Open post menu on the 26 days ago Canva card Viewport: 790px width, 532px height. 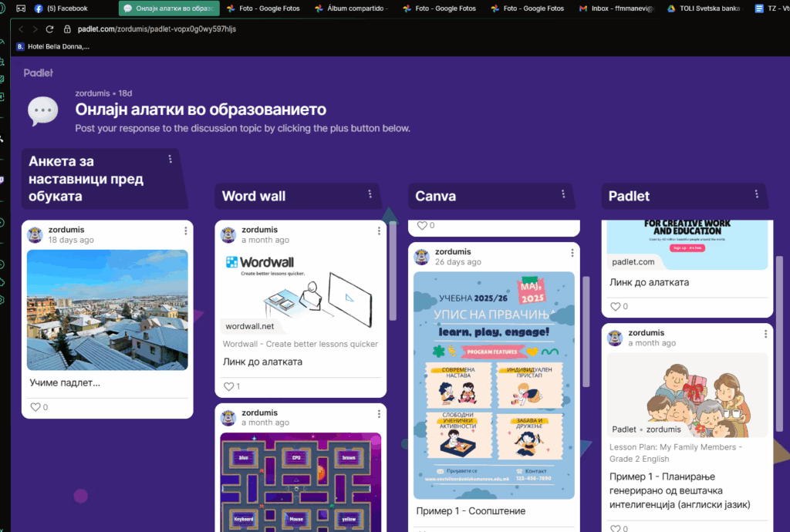572,253
